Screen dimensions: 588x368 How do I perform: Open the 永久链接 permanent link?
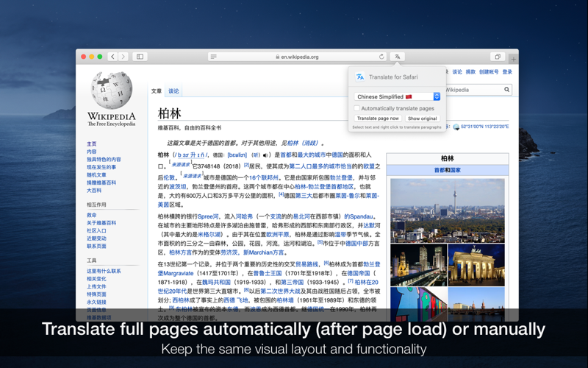coord(96,302)
